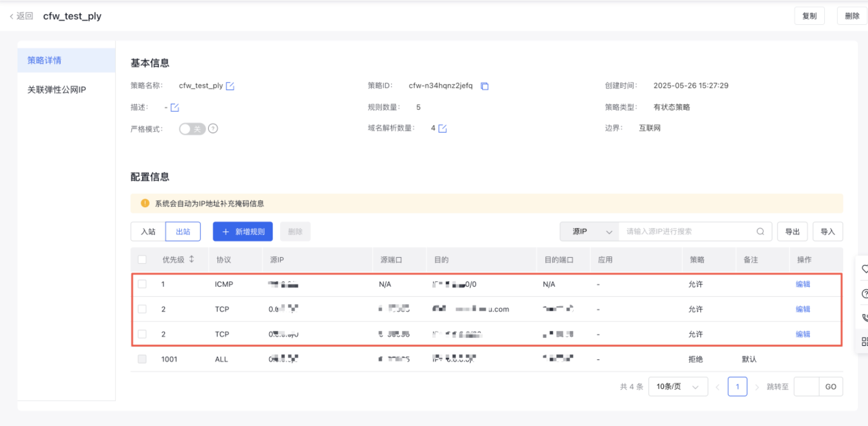
Task: Click edit icon next to policy name
Action: tap(230, 86)
